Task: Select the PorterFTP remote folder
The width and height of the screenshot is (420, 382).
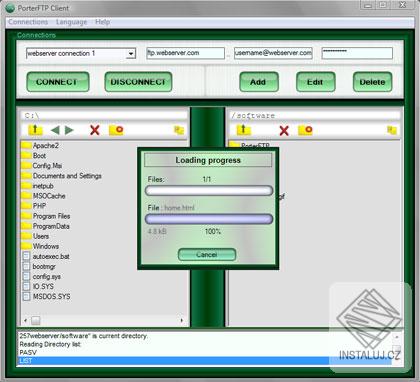Action: 250,145
